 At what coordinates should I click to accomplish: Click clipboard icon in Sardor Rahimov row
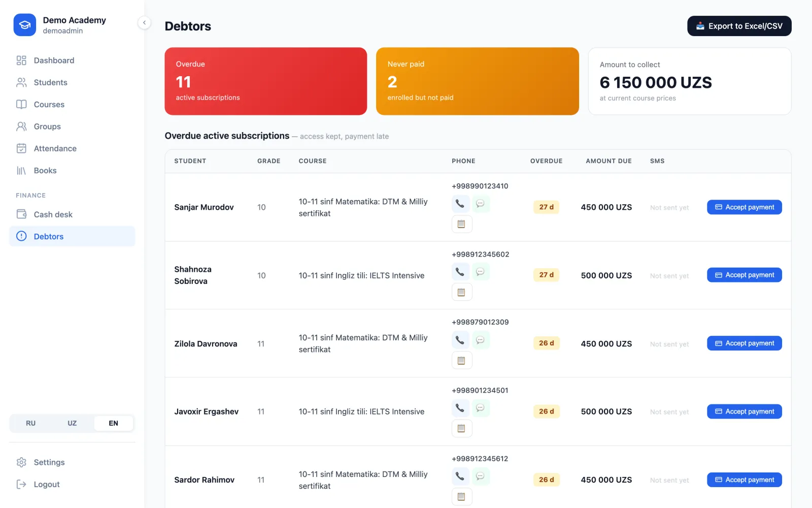[x=462, y=496]
